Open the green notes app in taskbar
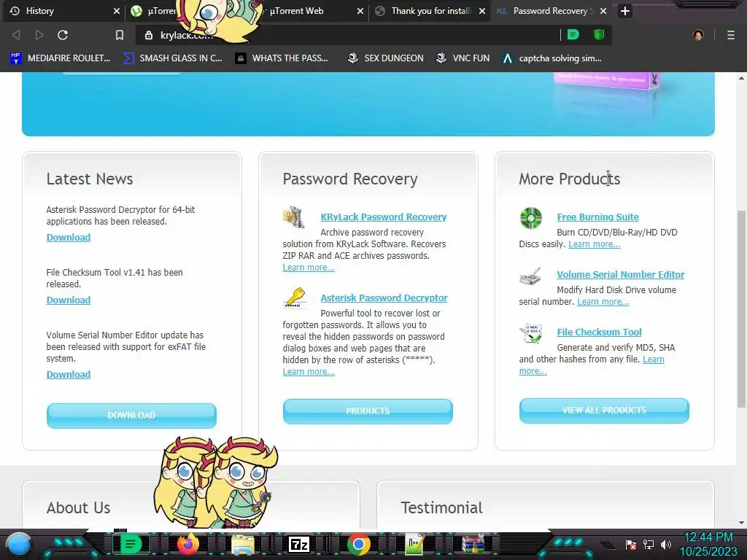The image size is (747, 560). click(x=131, y=544)
